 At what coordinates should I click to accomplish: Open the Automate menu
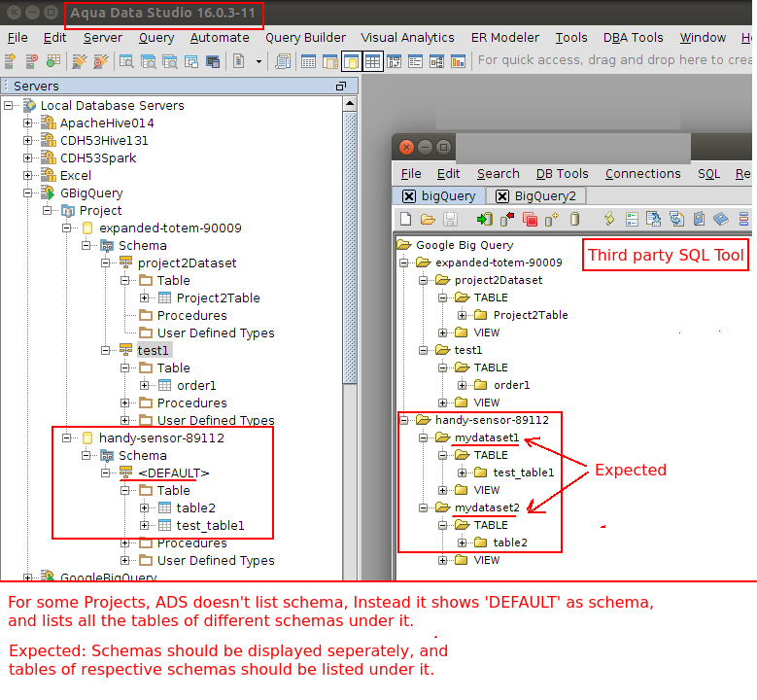(x=220, y=38)
